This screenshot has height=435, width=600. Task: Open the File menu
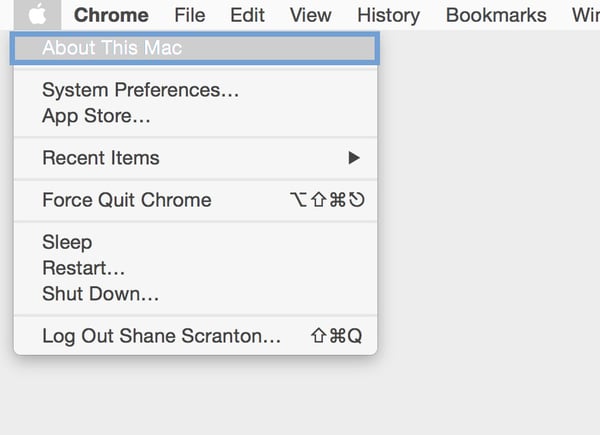(190, 15)
